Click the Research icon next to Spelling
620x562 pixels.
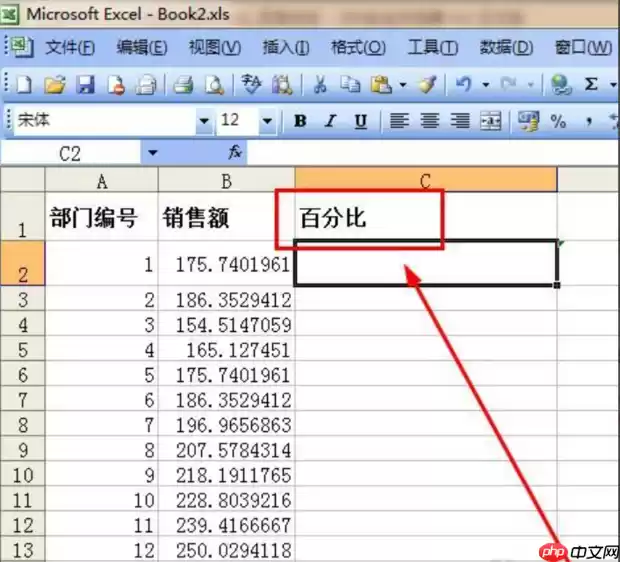pyautogui.click(x=282, y=84)
